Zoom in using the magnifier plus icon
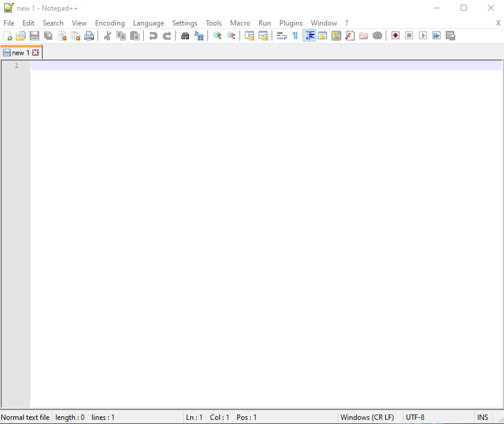The image size is (504, 424). click(x=218, y=36)
